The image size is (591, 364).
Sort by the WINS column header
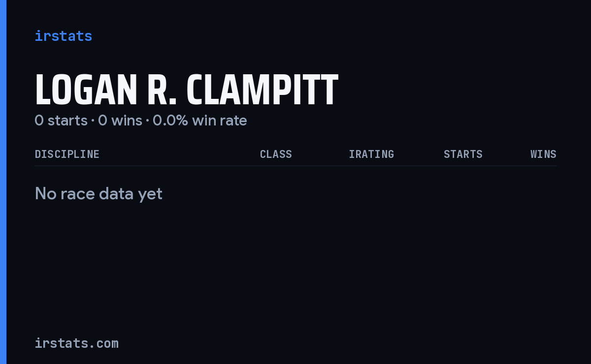[x=543, y=154]
